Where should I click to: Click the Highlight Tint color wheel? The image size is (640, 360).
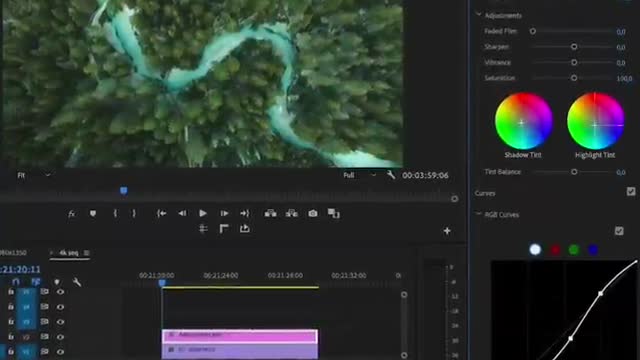pos(596,121)
